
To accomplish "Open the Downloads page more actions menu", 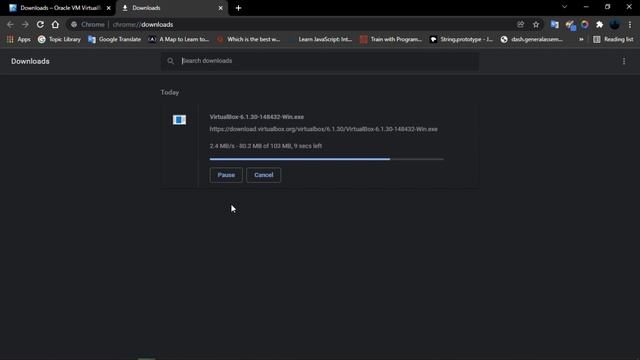I will (624, 61).
